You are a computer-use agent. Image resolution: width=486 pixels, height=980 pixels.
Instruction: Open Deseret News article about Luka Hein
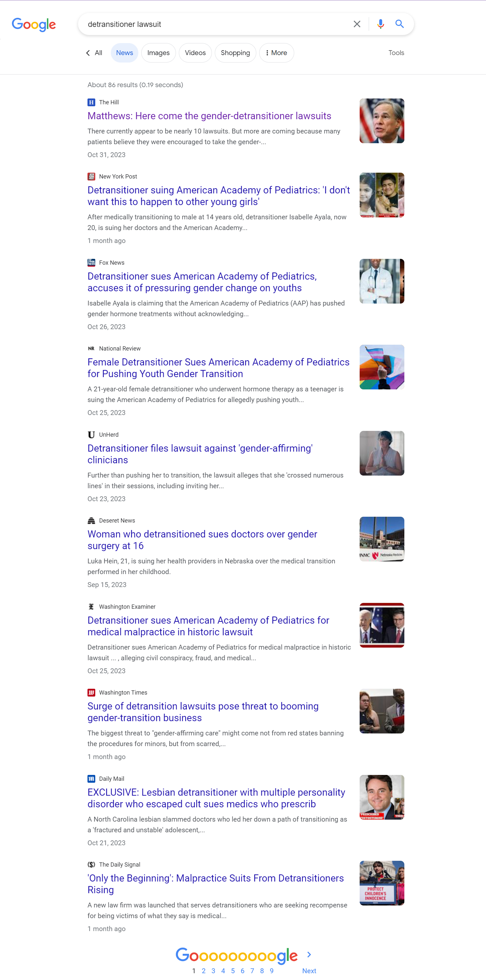[x=202, y=540]
